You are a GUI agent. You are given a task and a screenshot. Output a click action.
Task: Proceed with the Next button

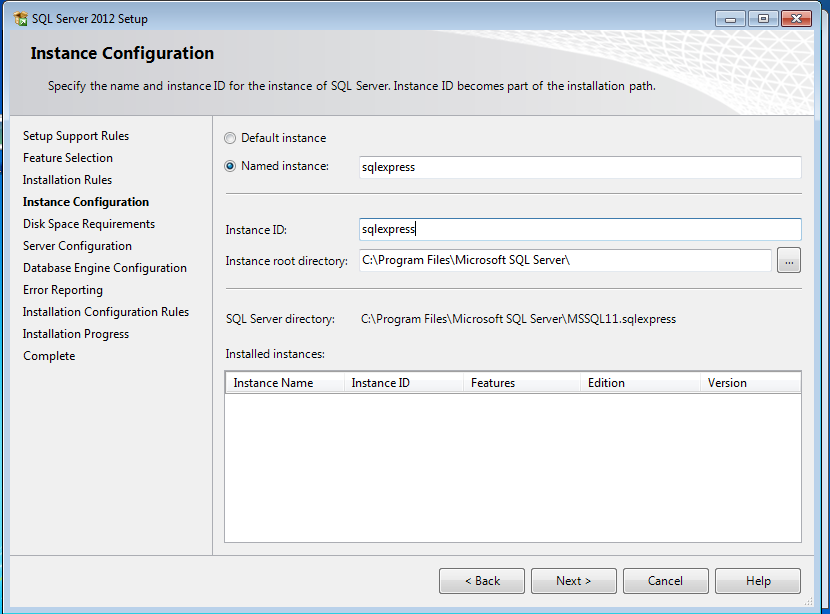point(574,581)
